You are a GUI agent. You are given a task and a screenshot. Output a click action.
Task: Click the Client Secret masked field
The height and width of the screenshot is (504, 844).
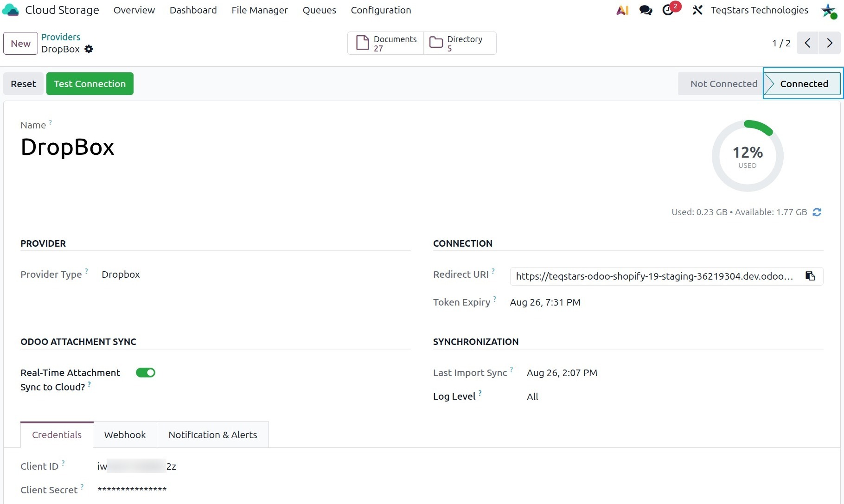[132, 489]
